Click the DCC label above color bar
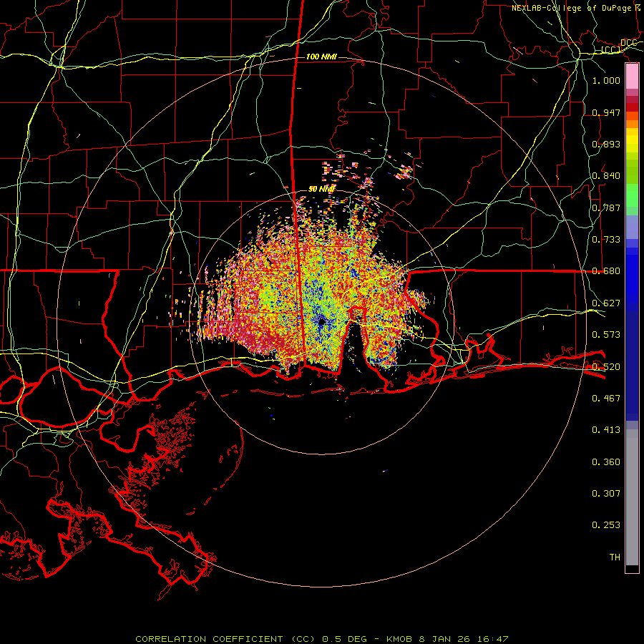644x644 pixels. click(x=629, y=43)
